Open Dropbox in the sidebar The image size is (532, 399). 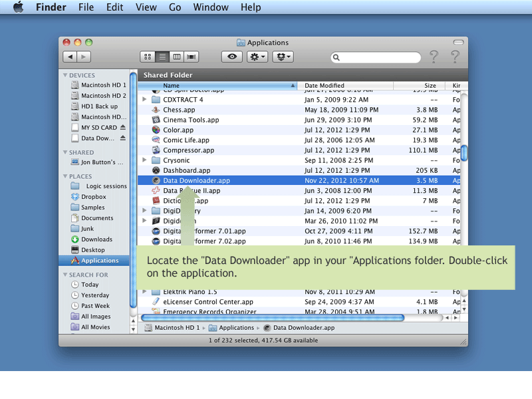[x=88, y=196]
